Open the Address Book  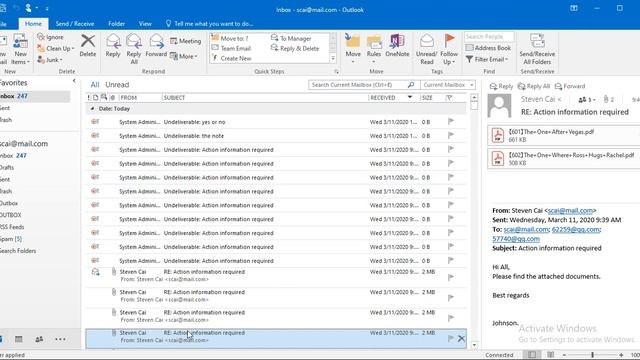point(488,48)
